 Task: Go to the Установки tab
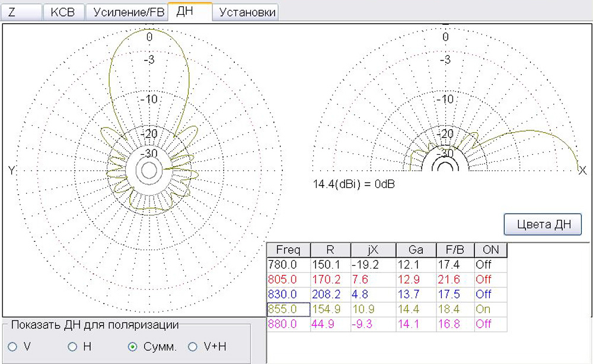pyautogui.click(x=247, y=12)
